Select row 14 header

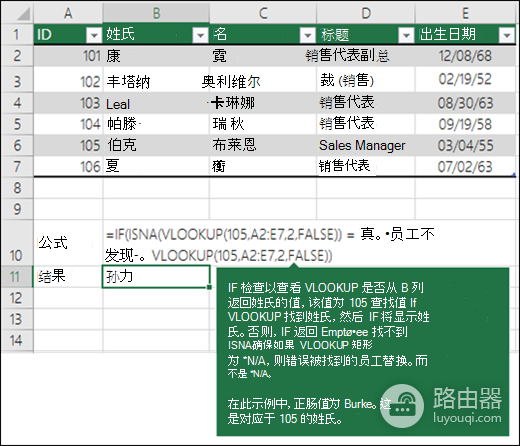[17, 340]
